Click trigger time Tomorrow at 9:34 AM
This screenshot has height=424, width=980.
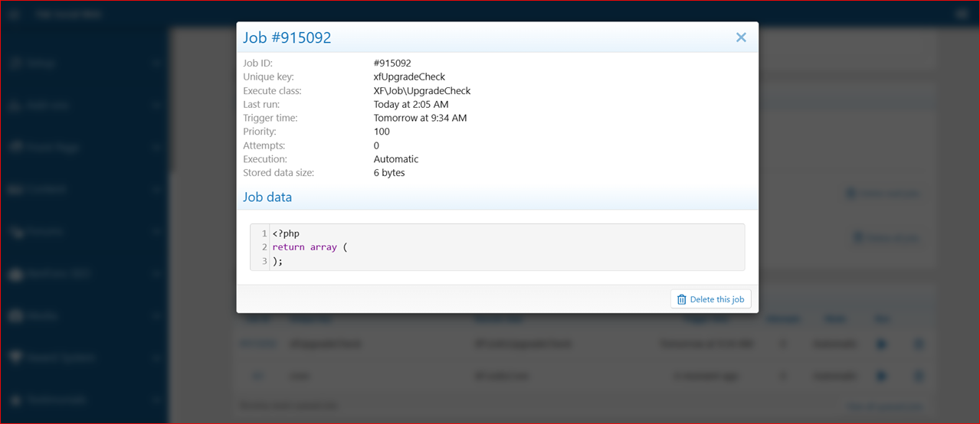click(x=420, y=119)
